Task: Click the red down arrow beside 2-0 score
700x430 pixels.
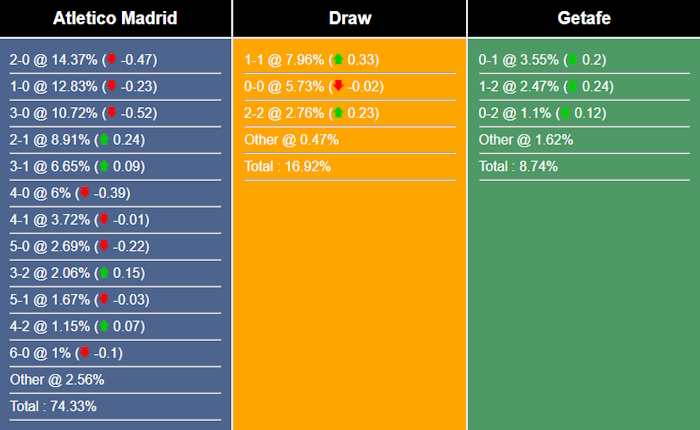Action: coord(111,59)
